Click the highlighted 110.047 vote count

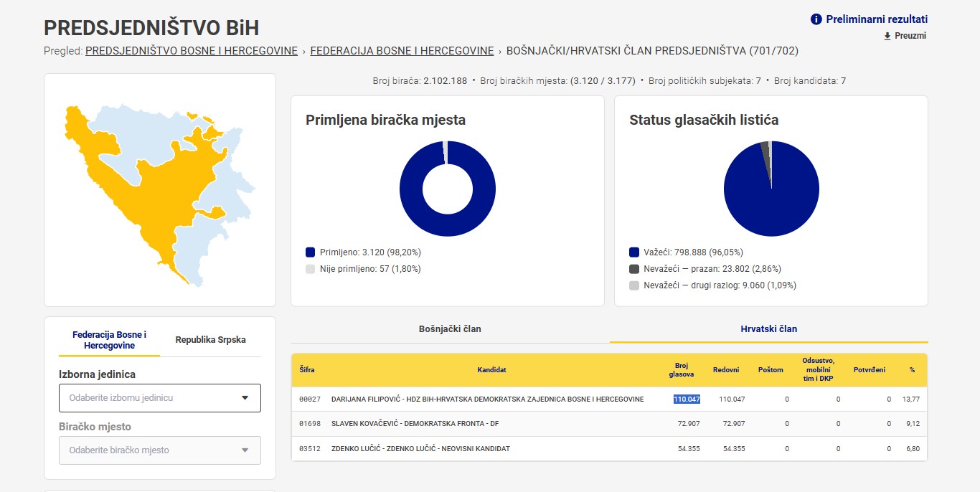[x=687, y=399]
